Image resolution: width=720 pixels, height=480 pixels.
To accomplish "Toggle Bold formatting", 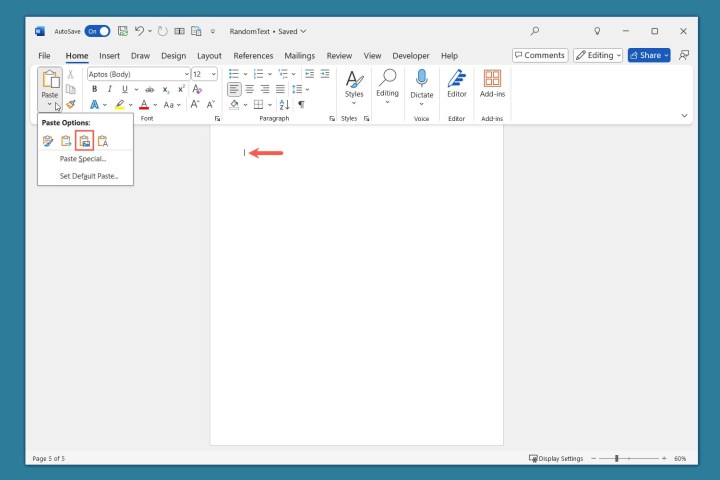I will click(95, 89).
